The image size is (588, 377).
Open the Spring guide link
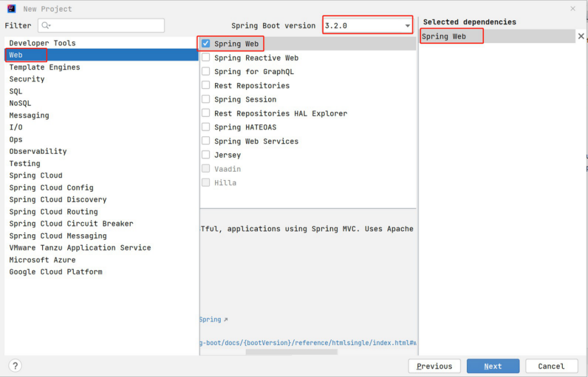(211, 319)
